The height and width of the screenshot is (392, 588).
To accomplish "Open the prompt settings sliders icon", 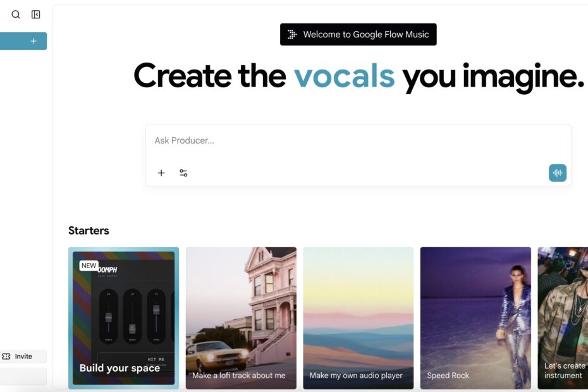I will point(183,173).
